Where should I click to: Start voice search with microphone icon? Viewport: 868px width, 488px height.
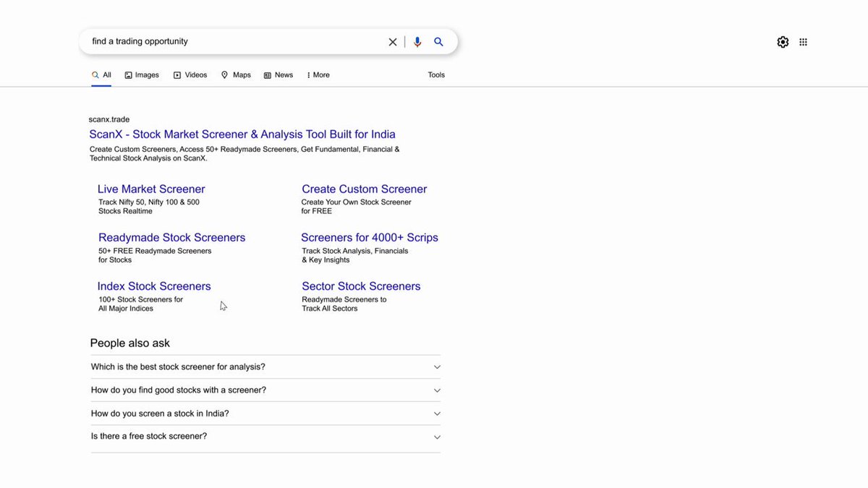point(417,42)
